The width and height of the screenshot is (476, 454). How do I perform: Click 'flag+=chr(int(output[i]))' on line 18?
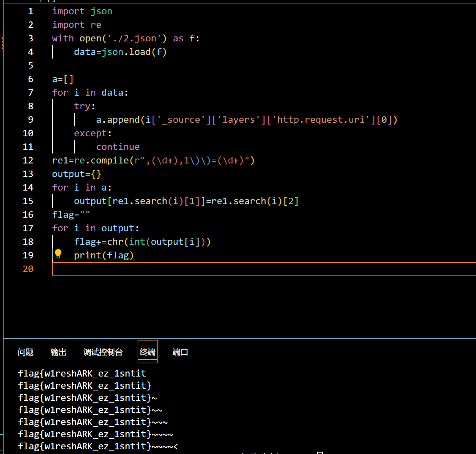point(143,242)
